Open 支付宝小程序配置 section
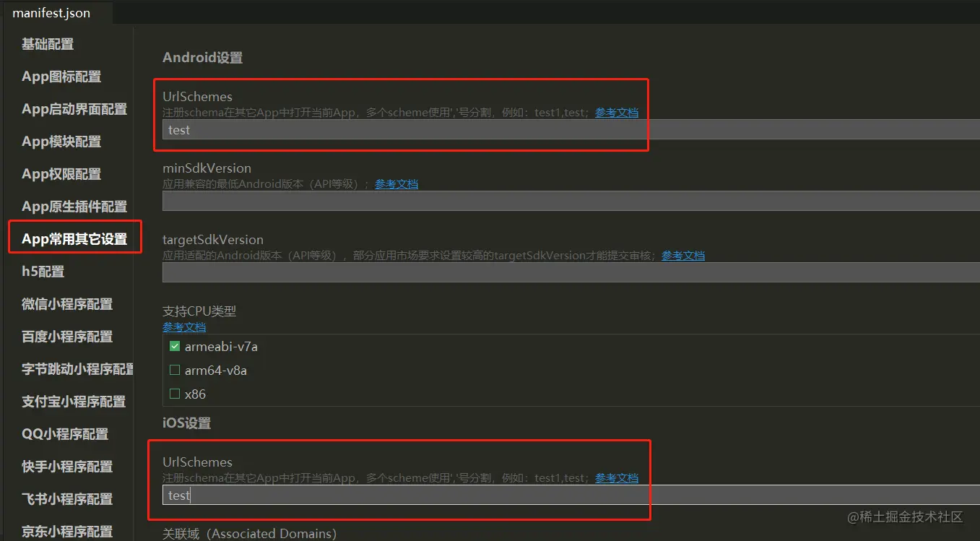The image size is (980, 541). point(74,402)
